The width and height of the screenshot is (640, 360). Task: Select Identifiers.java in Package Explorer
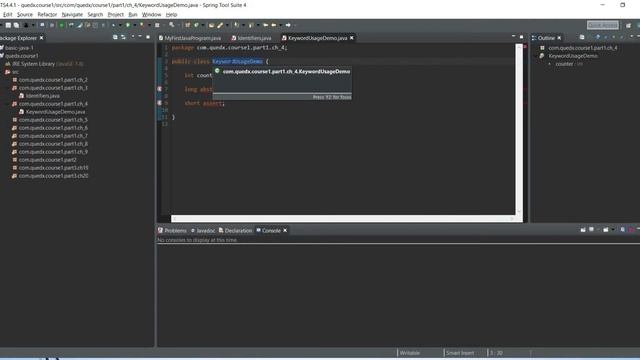pos(42,96)
